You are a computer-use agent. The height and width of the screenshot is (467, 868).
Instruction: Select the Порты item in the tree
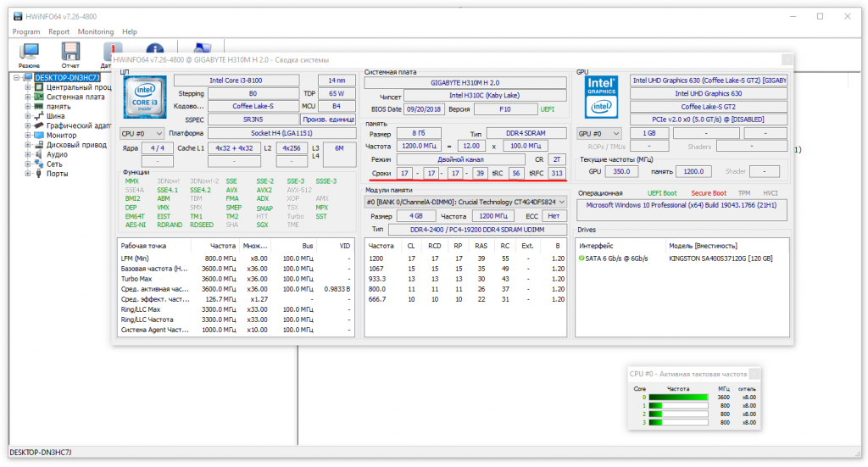point(58,174)
